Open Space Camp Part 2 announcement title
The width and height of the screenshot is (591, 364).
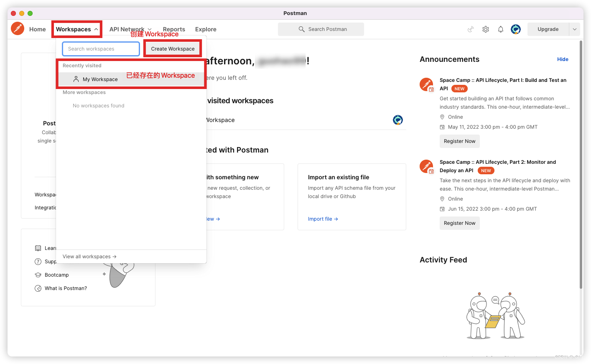(497, 166)
